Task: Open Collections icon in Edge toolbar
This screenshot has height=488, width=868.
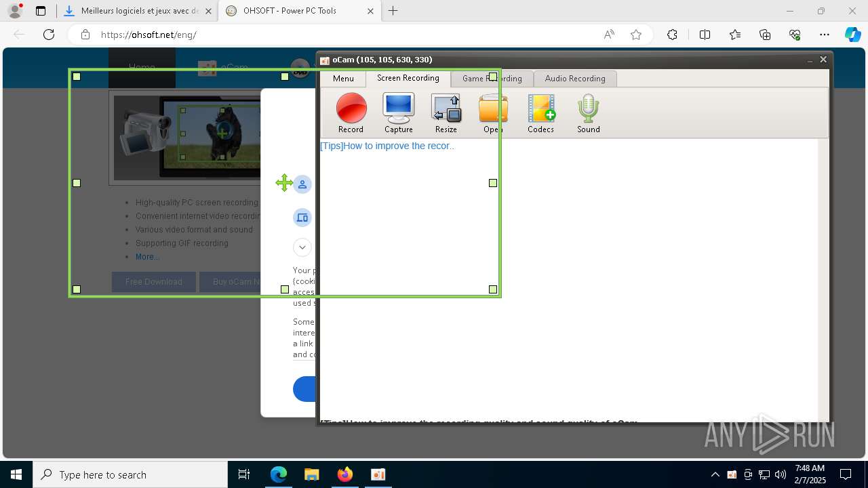Action: pos(765,35)
